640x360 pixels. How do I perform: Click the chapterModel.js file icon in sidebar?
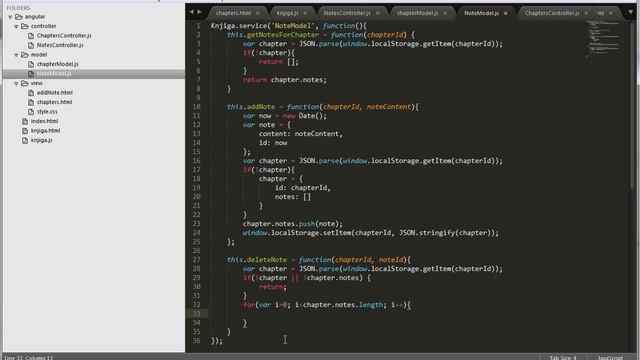(x=31, y=64)
